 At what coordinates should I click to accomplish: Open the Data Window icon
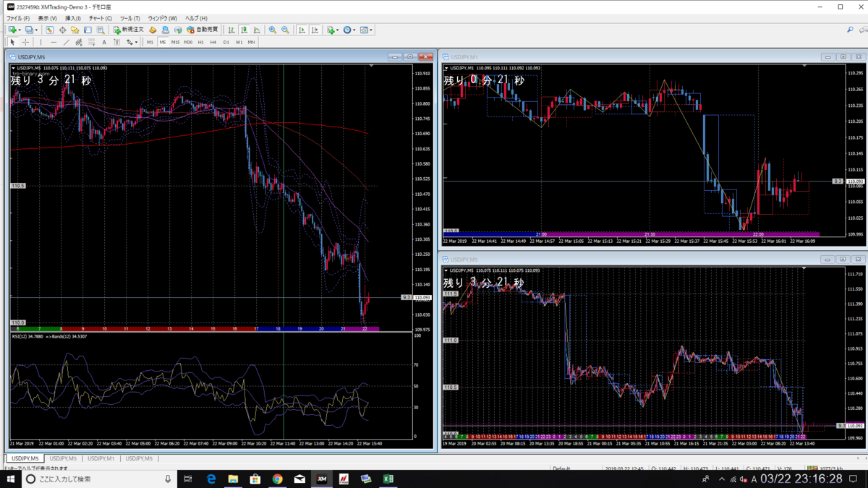point(62,30)
